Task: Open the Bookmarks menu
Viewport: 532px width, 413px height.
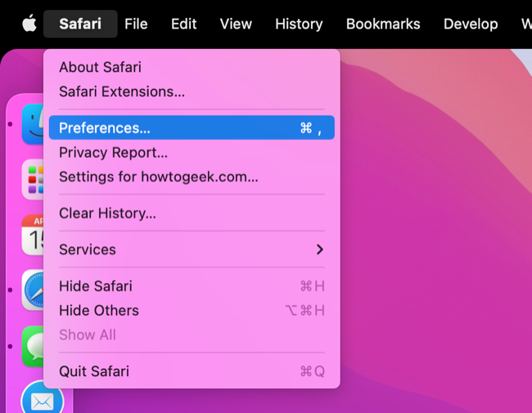Action: pos(383,24)
